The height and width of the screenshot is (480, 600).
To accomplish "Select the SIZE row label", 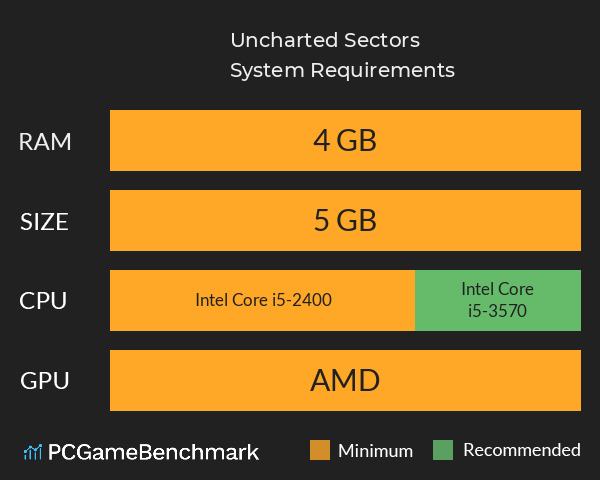I will point(45,222).
